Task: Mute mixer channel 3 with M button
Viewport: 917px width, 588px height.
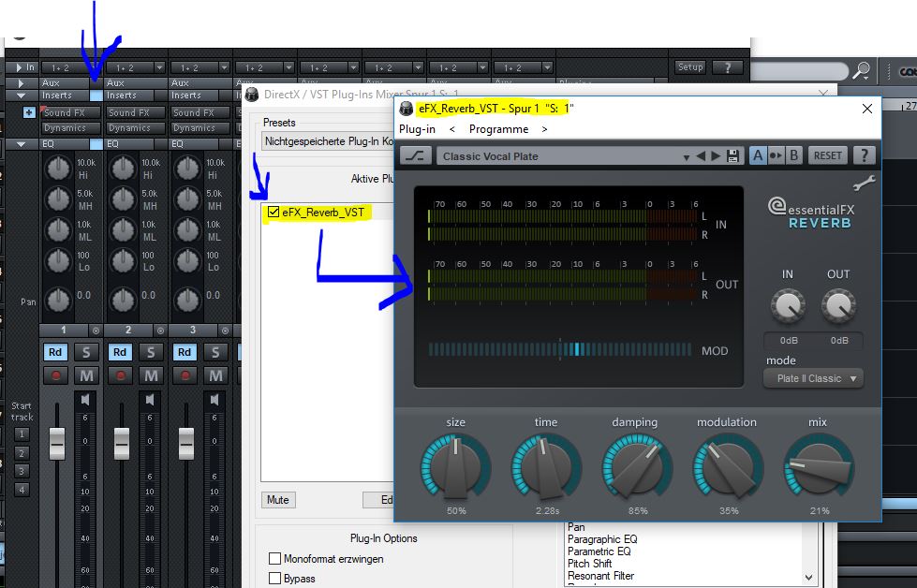Action: 215,375
